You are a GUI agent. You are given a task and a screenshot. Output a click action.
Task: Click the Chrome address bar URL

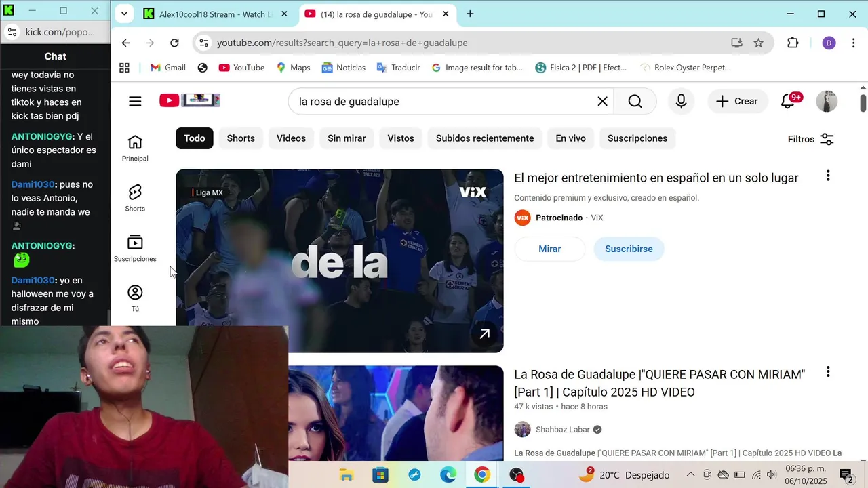[342, 43]
